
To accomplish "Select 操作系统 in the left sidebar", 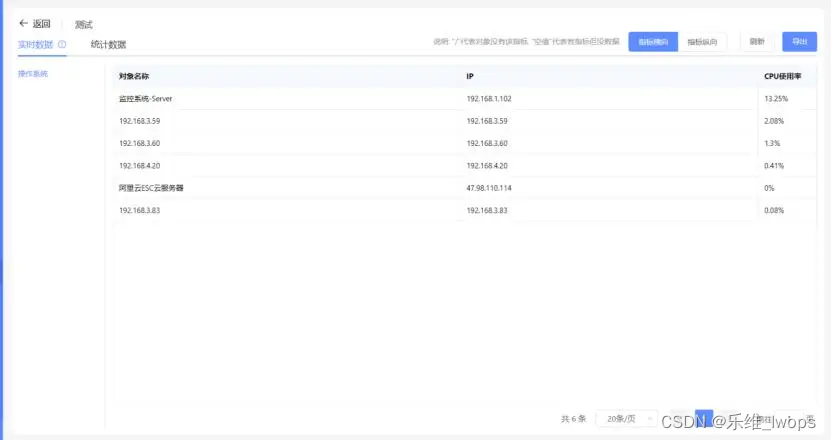I will 33,74.
